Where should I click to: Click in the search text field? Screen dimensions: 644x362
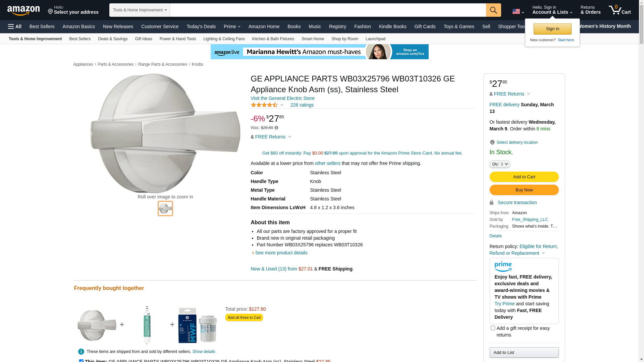click(x=328, y=10)
